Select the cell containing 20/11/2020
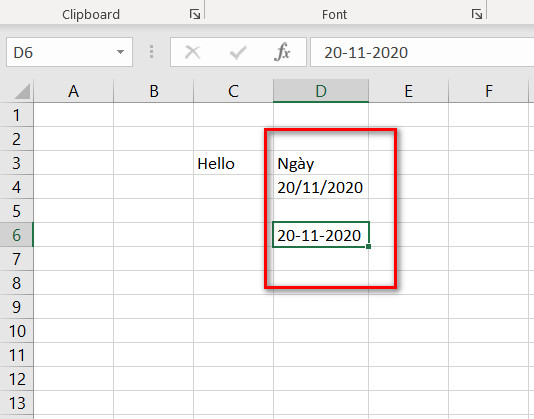The height and width of the screenshot is (419, 534). tap(321, 187)
